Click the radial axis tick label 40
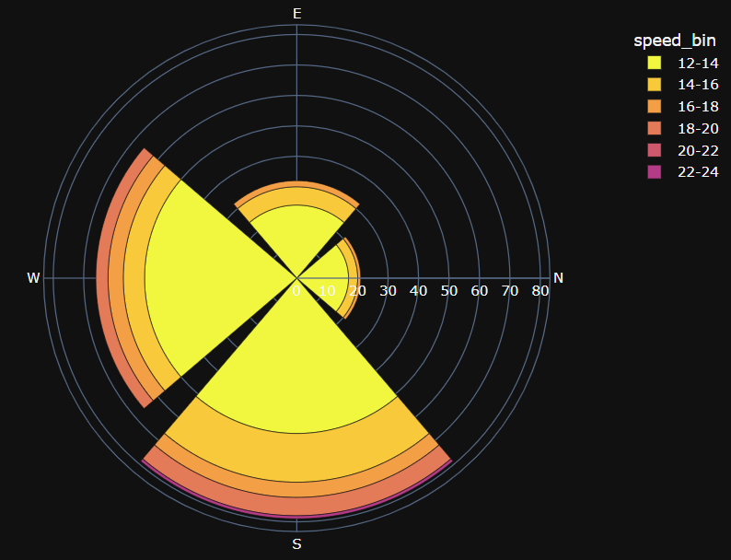731x560 pixels. (x=418, y=291)
